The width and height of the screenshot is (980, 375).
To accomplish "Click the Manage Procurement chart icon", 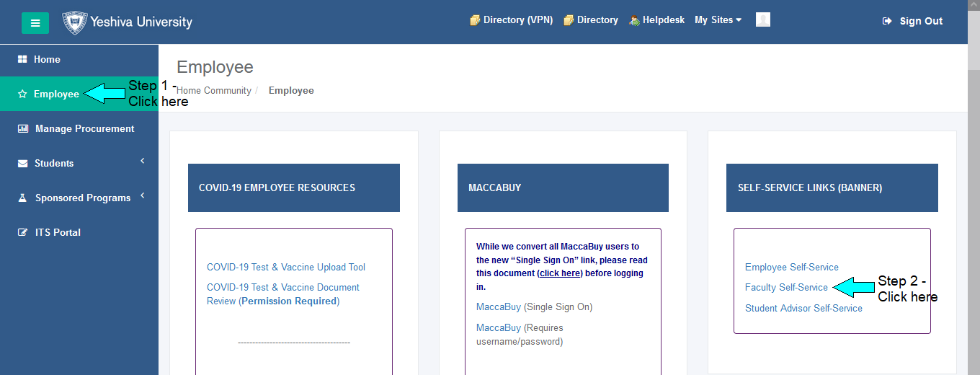I will pyautogui.click(x=22, y=128).
